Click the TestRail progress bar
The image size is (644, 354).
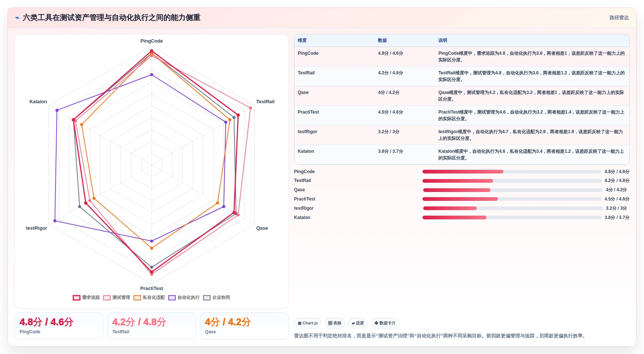[x=512, y=181]
